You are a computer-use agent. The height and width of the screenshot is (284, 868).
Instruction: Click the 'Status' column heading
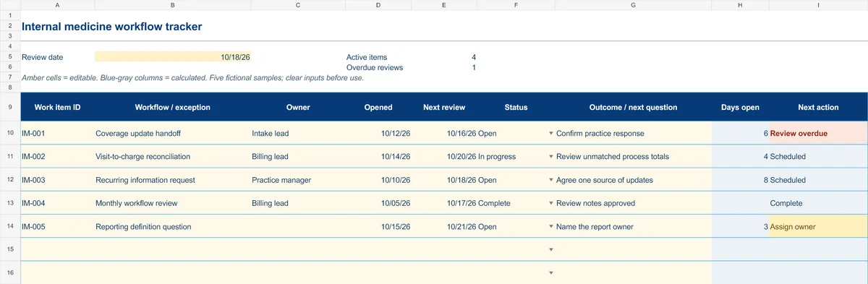pyautogui.click(x=516, y=107)
